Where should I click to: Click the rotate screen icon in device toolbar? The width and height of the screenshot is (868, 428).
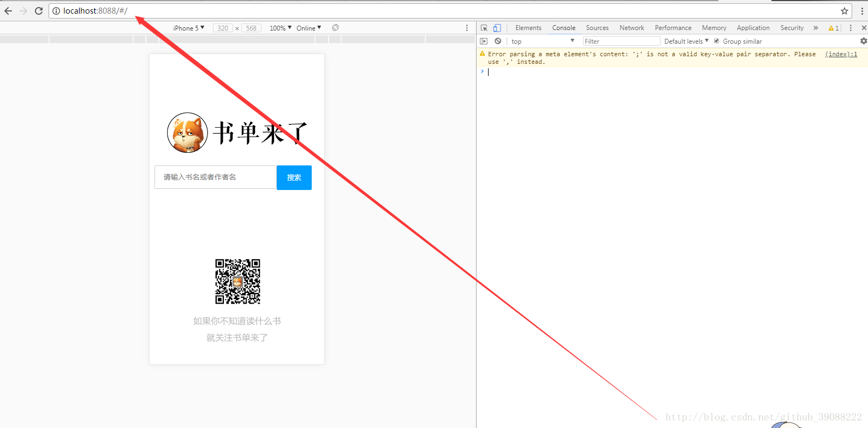[335, 28]
